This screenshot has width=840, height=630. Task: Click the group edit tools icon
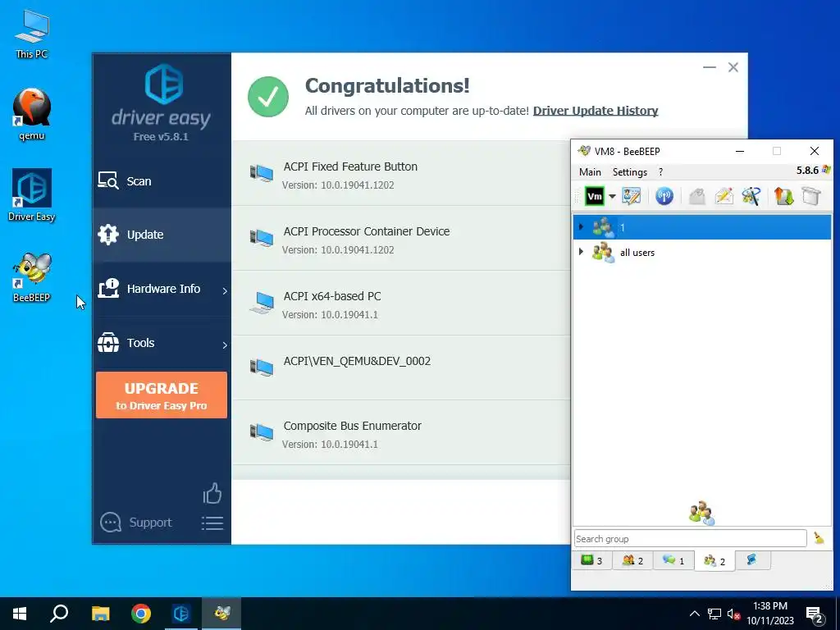[751, 196]
